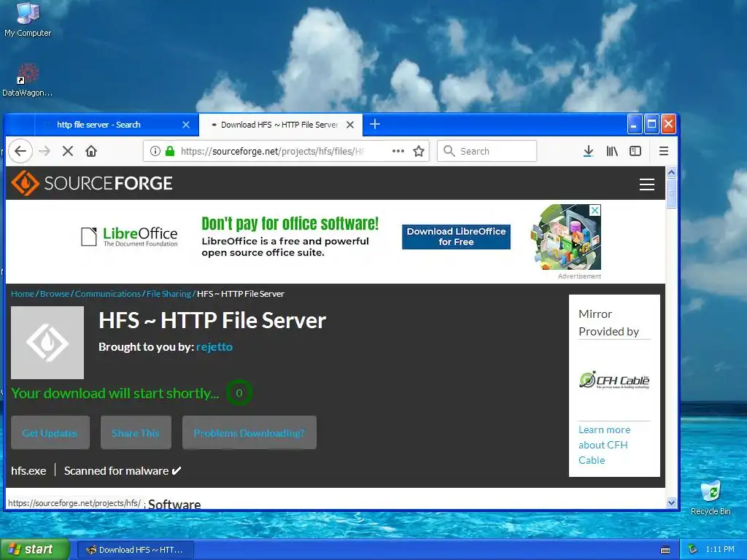The width and height of the screenshot is (747, 560).
Task: Click the 1:11 PM system clock
Action: (x=720, y=550)
